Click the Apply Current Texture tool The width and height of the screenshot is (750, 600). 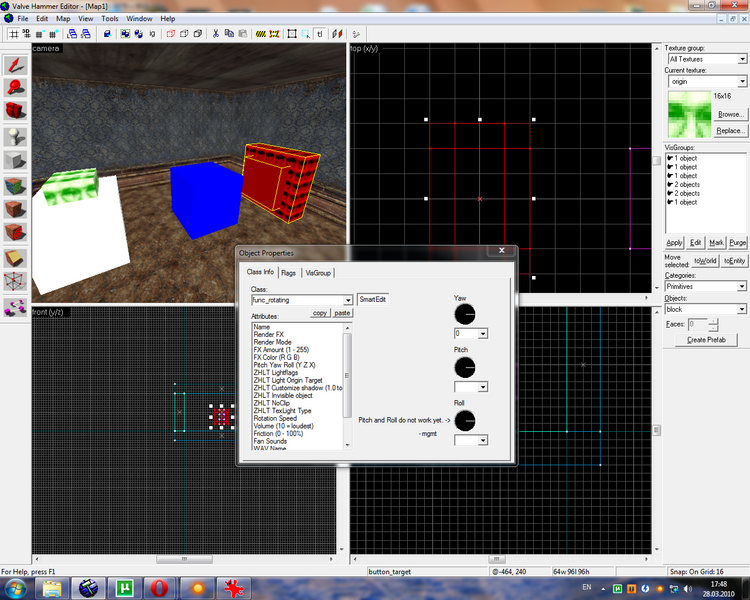pos(15,210)
